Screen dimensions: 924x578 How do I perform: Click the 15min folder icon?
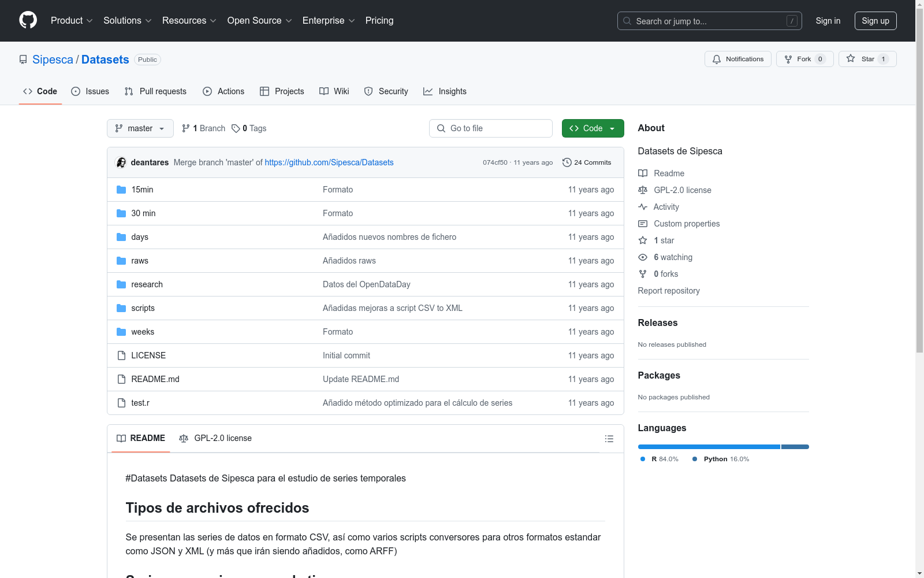click(x=121, y=190)
